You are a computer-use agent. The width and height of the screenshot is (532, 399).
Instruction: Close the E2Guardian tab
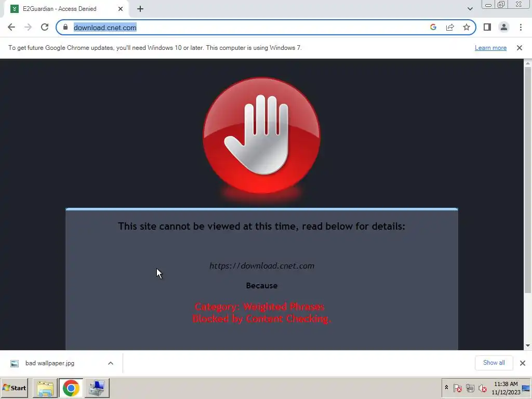pos(121,9)
